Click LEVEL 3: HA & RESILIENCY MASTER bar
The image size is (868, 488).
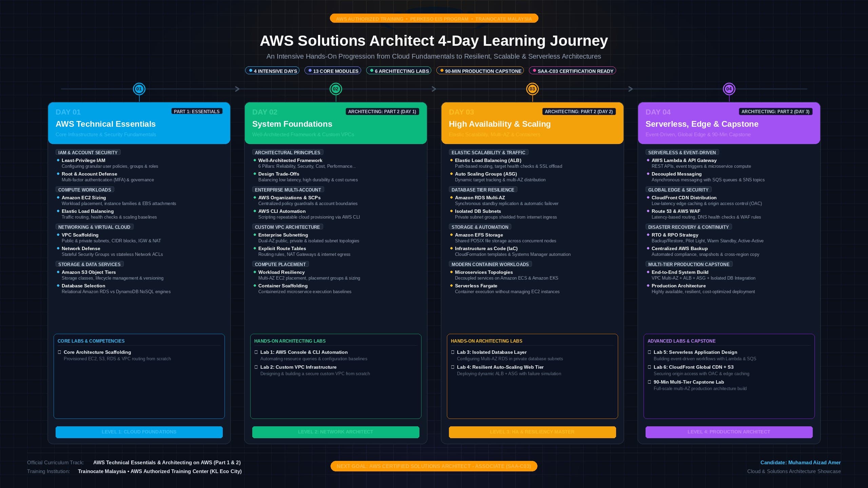coord(532,432)
